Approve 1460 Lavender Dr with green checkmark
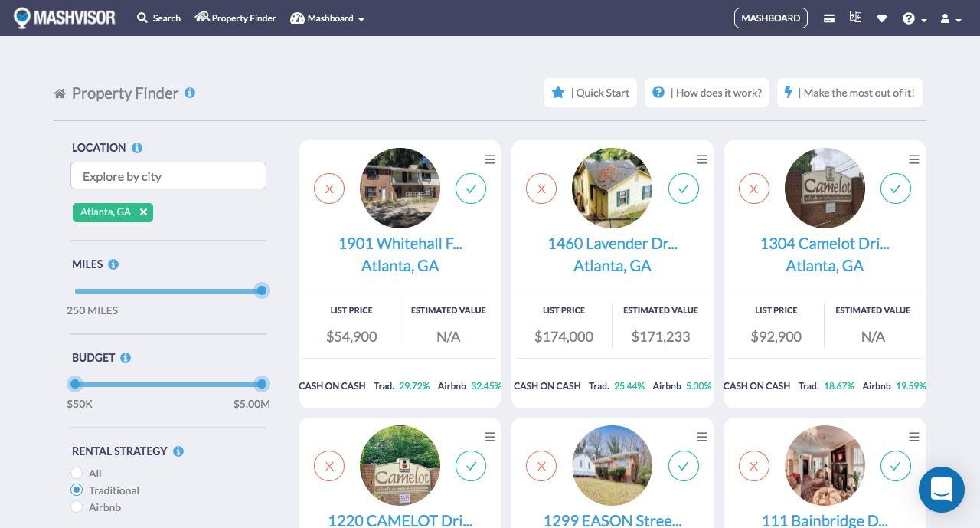 coord(683,189)
